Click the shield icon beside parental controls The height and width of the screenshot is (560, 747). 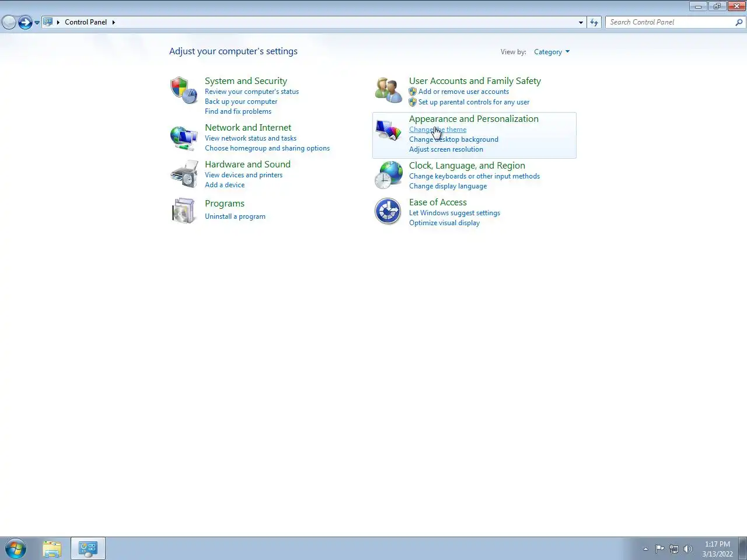pyautogui.click(x=413, y=102)
